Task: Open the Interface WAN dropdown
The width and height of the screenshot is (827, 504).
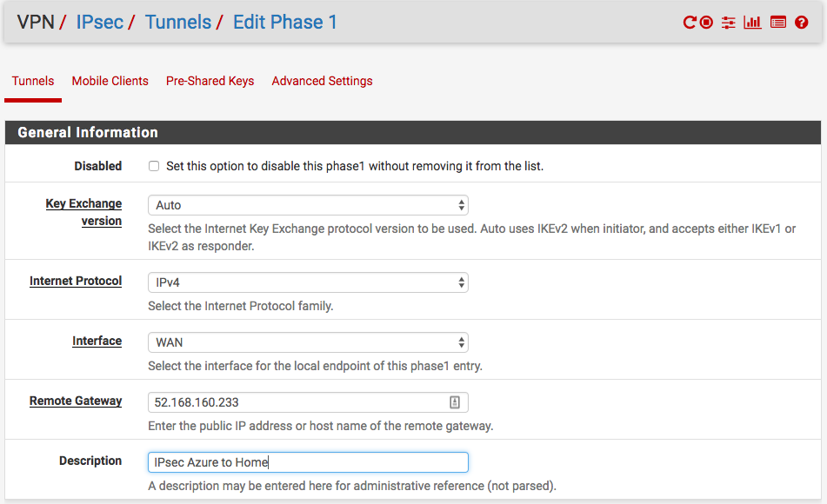Action: click(308, 342)
